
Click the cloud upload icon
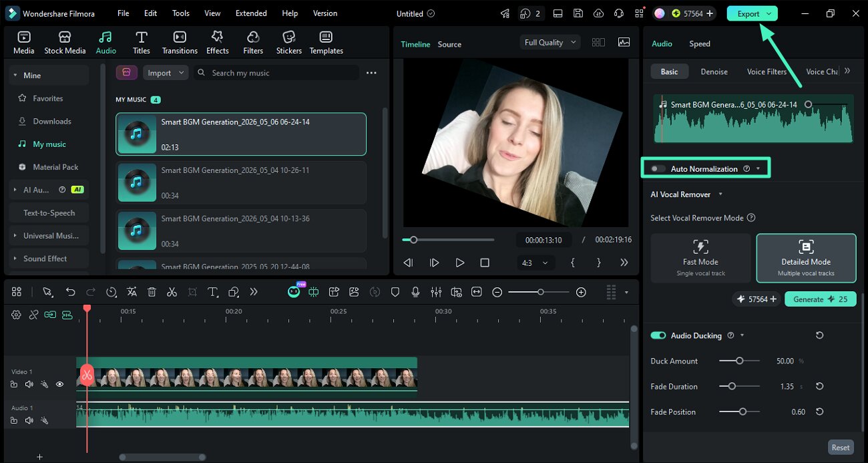598,13
